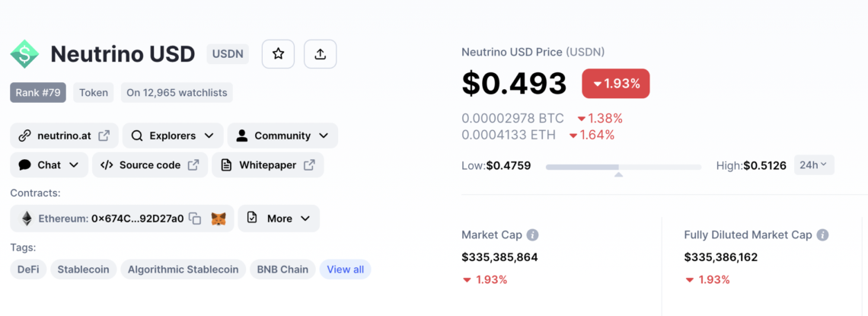Visit the neutrino.at website link
Image resolution: width=868 pixels, height=316 pixels.
[x=64, y=136]
